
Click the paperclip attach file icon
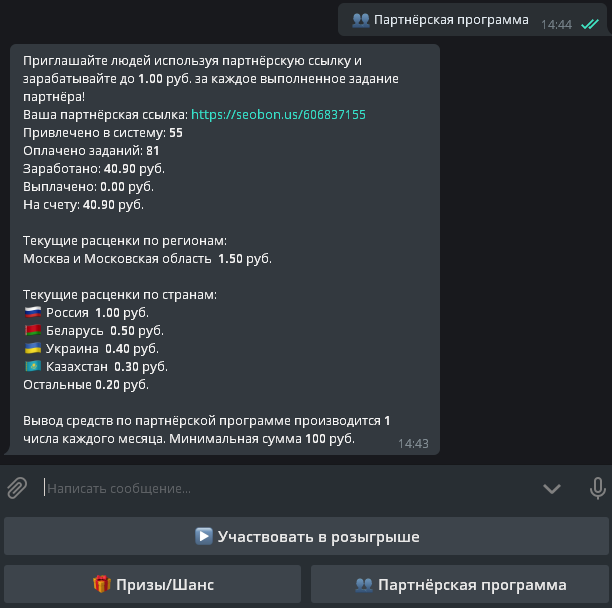pyautogui.click(x=17, y=488)
